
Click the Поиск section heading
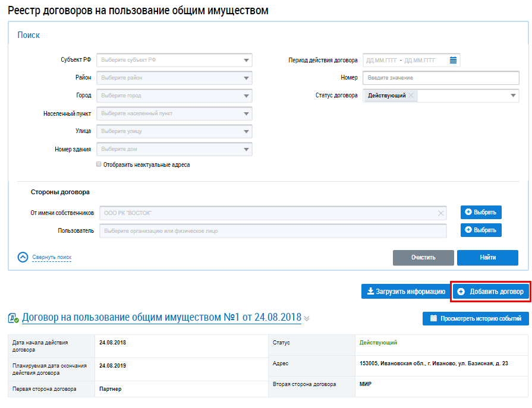29,35
